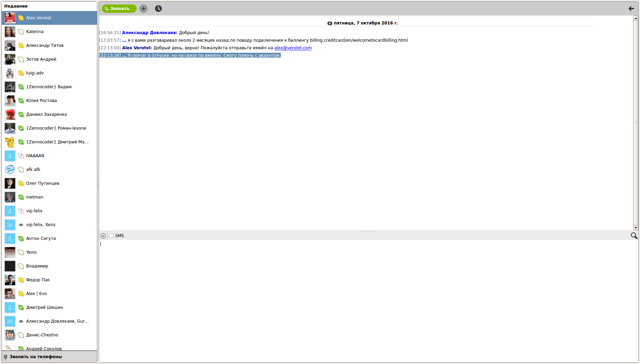Open Katerina conversation
The image size is (640, 364).
coord(49,32)
